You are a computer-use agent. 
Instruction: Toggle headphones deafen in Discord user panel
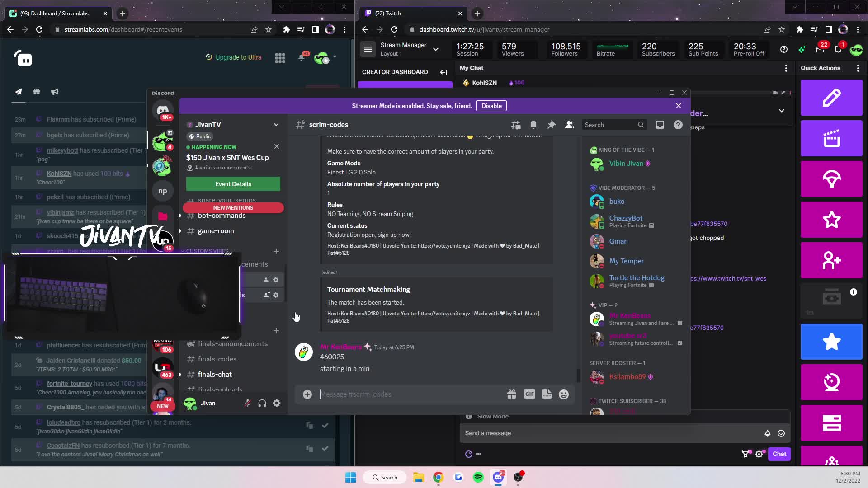(x=262, y=403)
